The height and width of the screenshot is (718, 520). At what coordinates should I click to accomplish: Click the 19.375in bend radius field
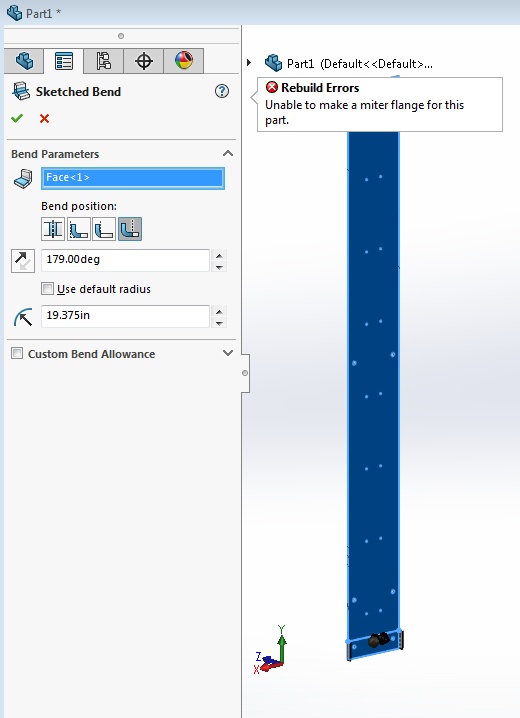(125, 316)
